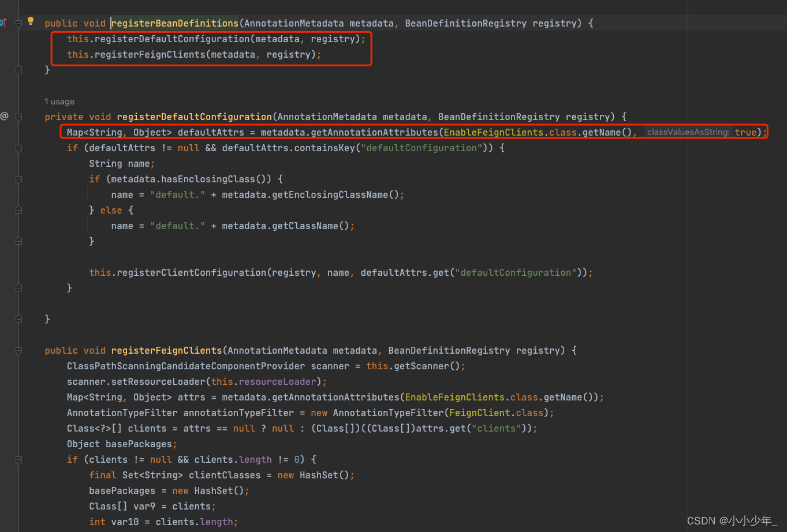Click this.registerClientConfiguration call

[x=178, y=272]
